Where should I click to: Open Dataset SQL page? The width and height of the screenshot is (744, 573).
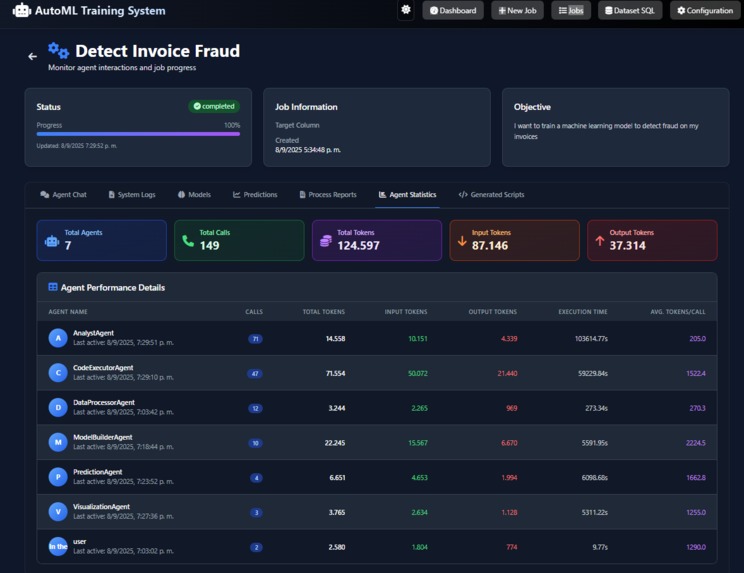630,10
